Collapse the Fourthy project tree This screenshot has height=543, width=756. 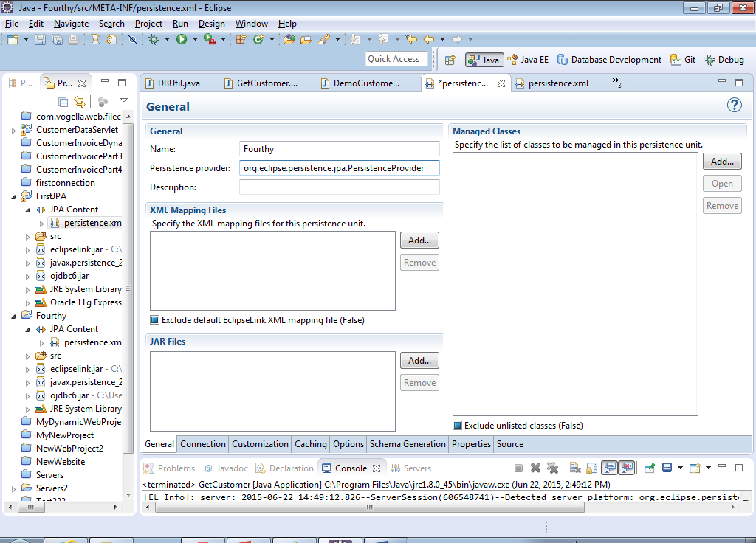pyautogui.click(x=13, y=316)
